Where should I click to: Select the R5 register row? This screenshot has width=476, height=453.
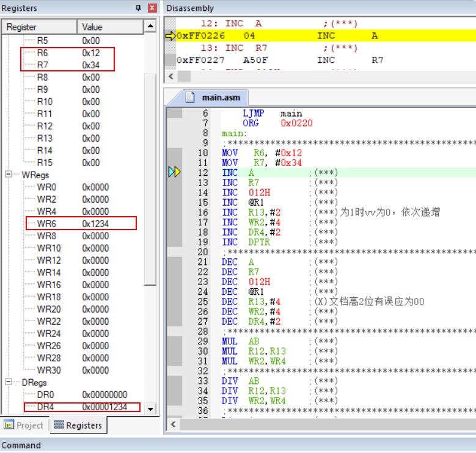(73, 41)
